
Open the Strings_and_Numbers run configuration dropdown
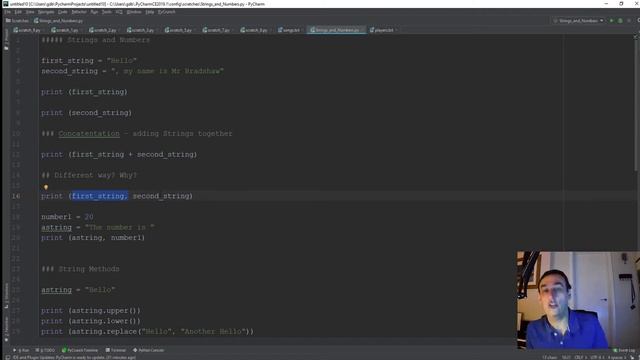point(578,20)
